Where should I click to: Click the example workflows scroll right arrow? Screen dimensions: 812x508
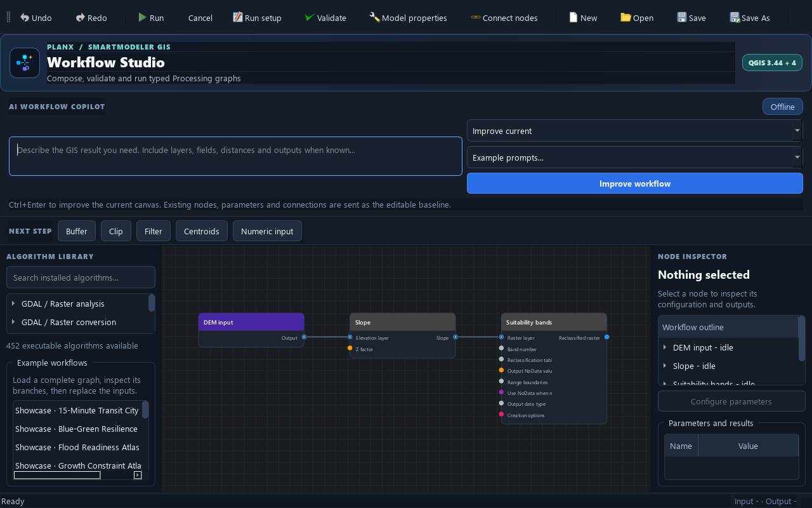click(x=137, y=475)
